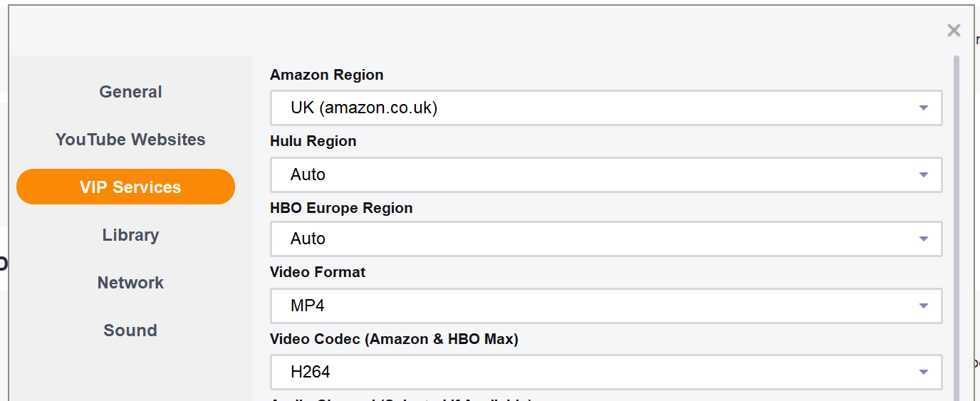
Task: Click the HBO Europe Region dropdown arrow
Action: click(924, 239)
